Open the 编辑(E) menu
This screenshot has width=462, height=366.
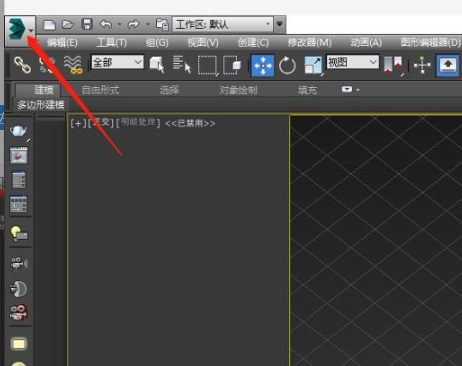pyautogui.click(x=62, y=43)
